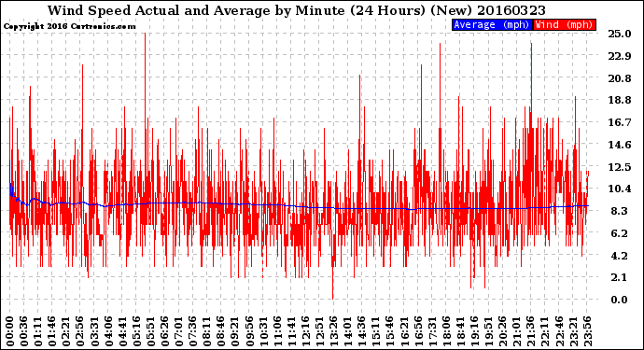This screenshot has width=644, height=350.
Task: Click the 15:11 time axis label
Action: click(x=376, y=331)
